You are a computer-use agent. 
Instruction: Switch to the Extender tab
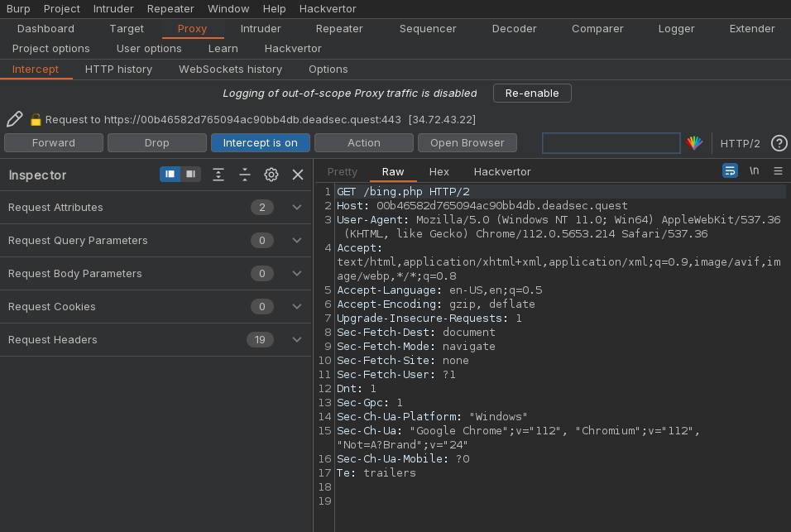(x=752, y=29)
